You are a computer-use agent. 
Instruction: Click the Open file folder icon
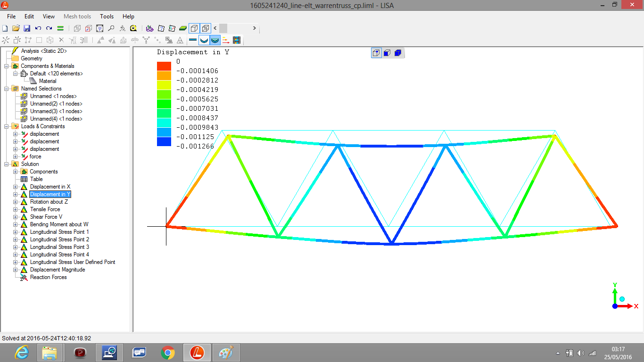pyautogui.click(x=16, y=28)
